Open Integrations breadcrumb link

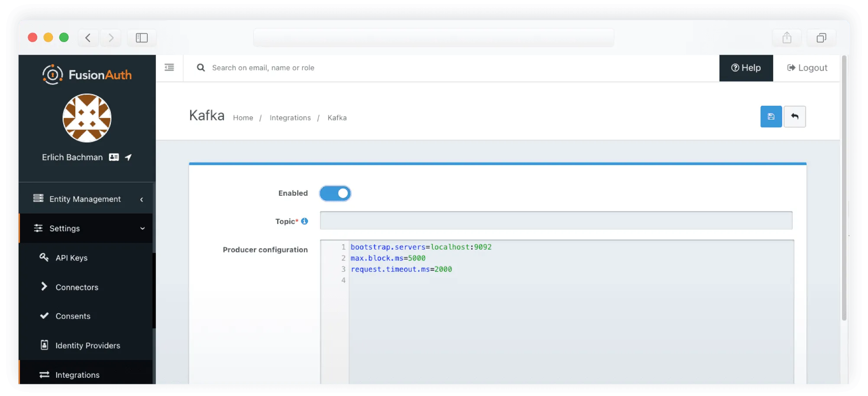290,118
